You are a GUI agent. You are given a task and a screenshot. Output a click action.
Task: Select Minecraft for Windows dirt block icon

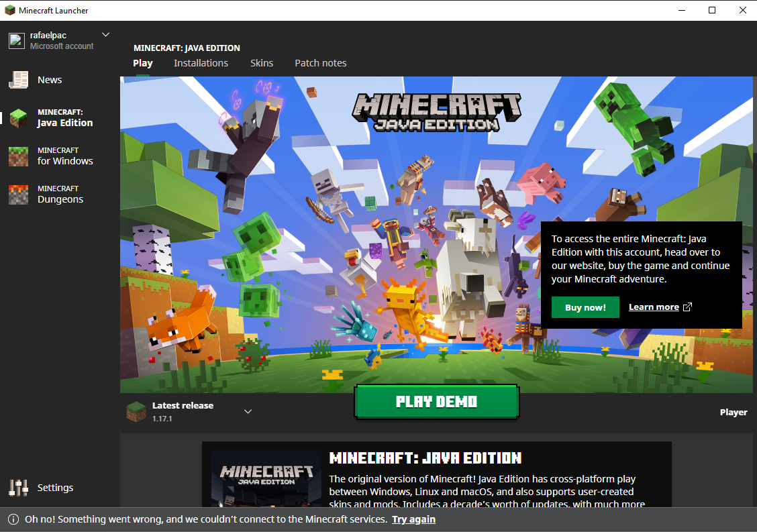pyautogui.click(x=18, y=156)
